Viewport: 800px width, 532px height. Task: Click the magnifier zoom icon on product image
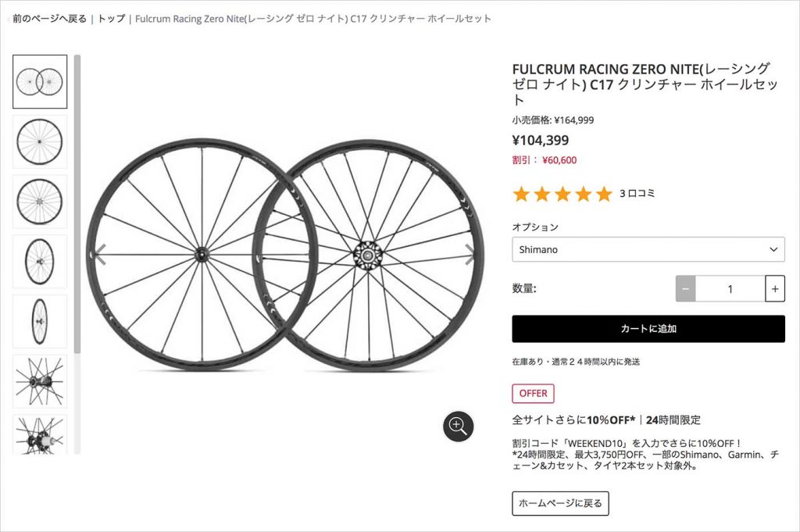[x=459, y=427]
